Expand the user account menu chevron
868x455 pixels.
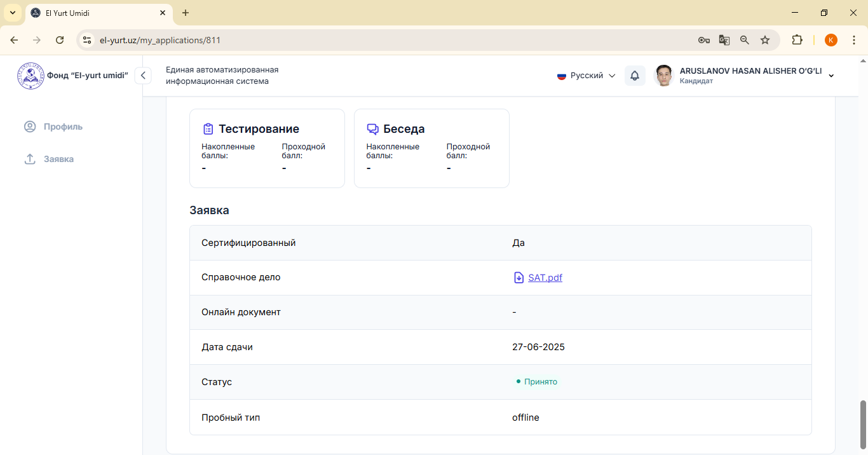831,76
